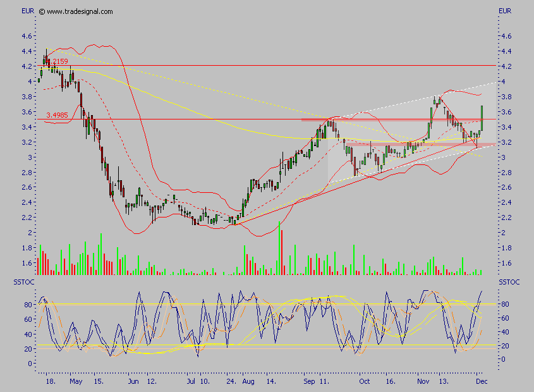Screen dimensions: 534x392
Task: Click the Nov label on time axis
Action: (423, 383)
